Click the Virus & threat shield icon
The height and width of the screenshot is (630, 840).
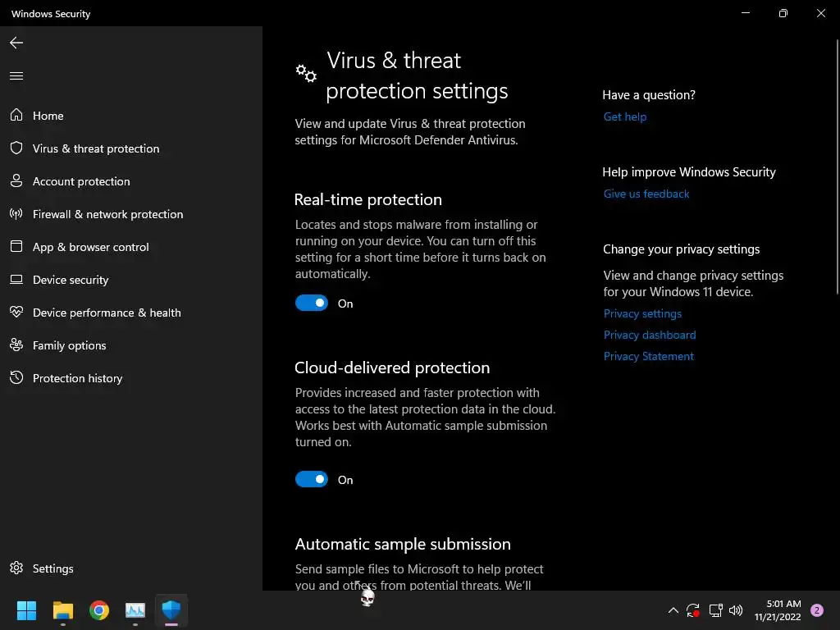point(16,148)
